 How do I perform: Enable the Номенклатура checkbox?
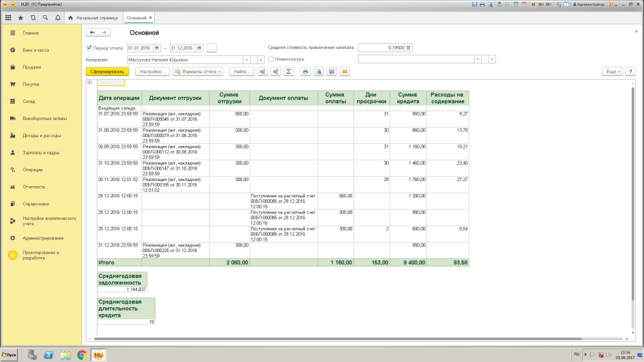click(270, 59)
